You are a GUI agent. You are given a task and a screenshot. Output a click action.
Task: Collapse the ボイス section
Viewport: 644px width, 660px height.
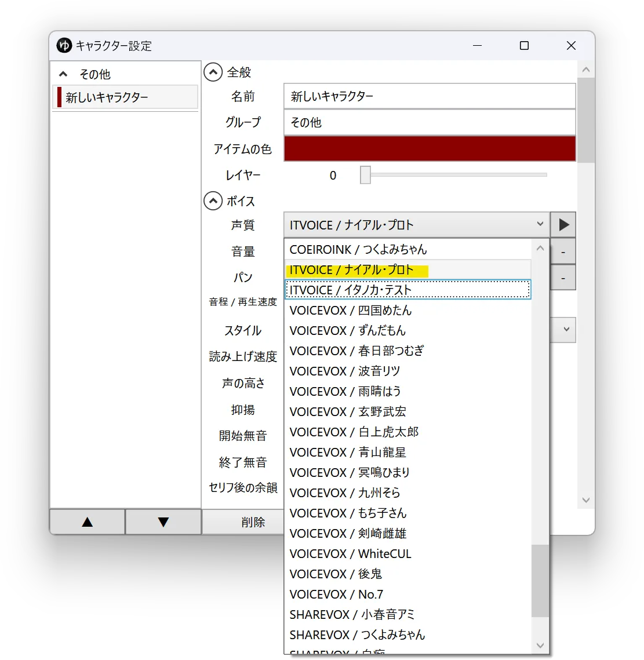[x=213, y=200]
